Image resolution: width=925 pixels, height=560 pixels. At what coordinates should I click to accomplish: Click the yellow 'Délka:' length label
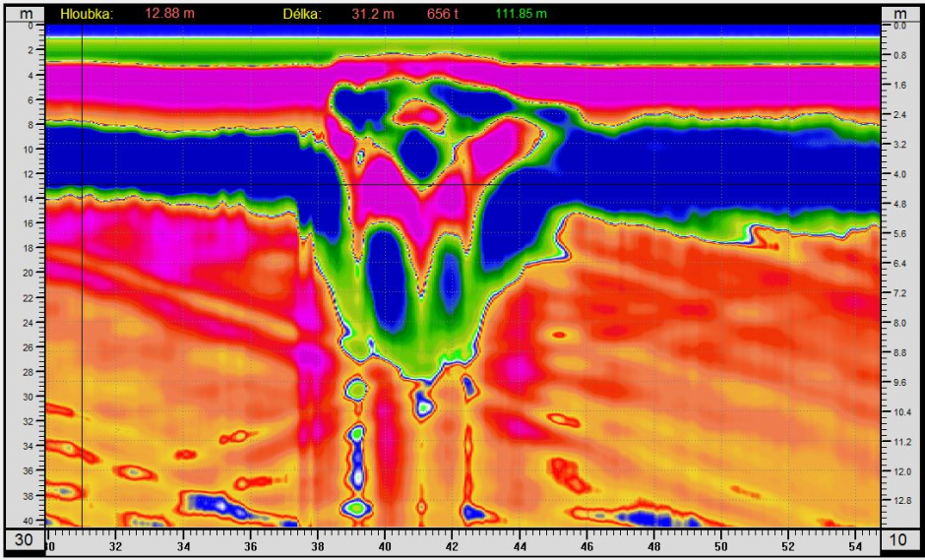pyautogui.click(x=302, y=14)
